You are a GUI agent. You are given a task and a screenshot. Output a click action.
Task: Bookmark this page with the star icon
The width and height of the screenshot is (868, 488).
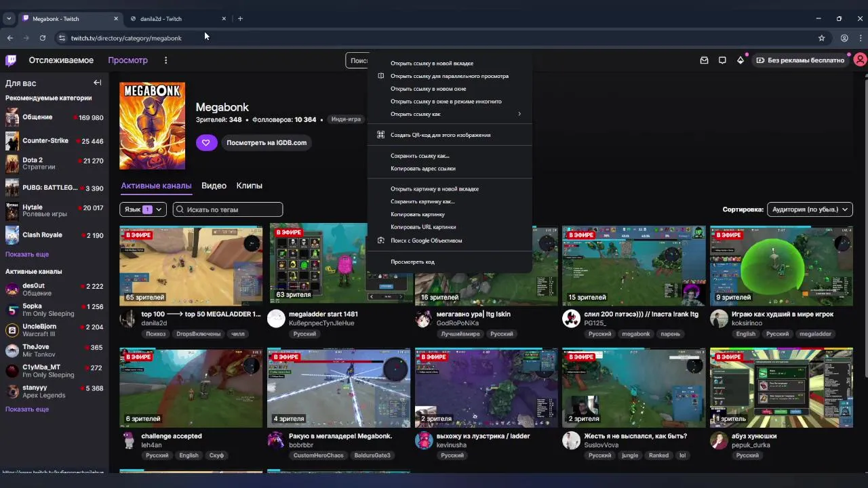pyautogui.click(x=822, y=38)
